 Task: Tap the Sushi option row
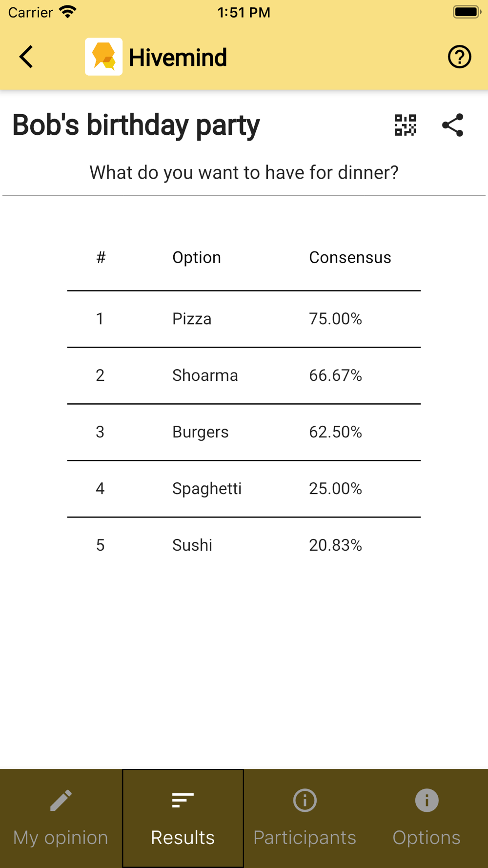(244, 545)
